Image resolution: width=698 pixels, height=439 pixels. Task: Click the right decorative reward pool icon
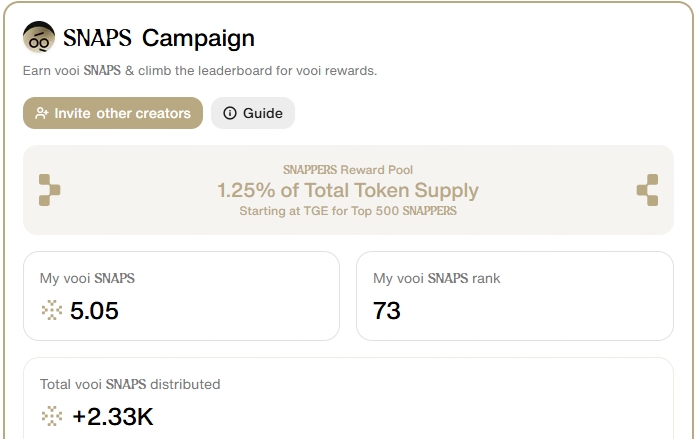click(647, 190)
